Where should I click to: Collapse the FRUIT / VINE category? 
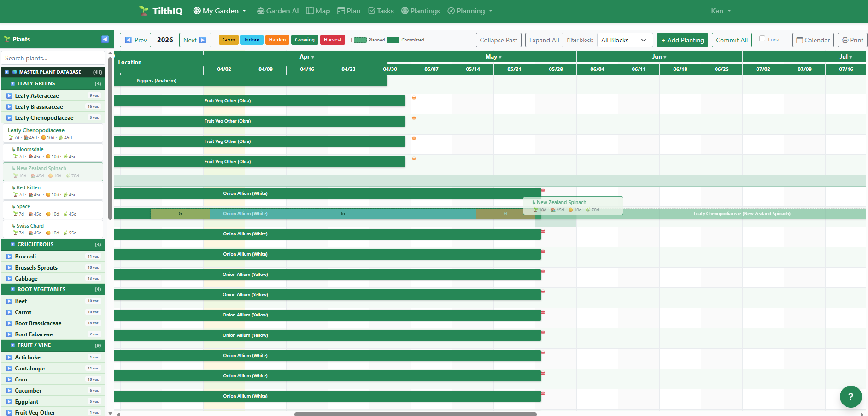[13, 345]
